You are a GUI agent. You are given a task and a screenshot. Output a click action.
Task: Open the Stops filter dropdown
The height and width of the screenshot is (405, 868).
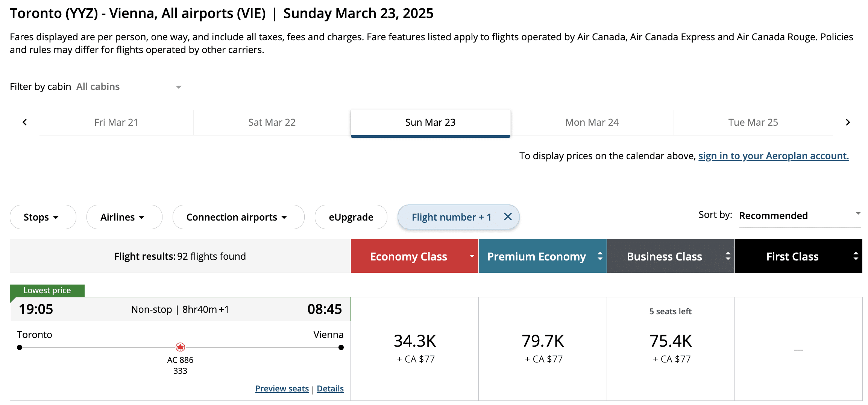pyautogui.click(x=42, y=217)
